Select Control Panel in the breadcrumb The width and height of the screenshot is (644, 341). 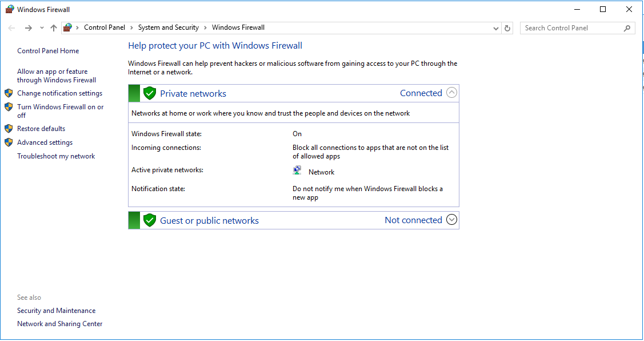(x=105, y=27)
